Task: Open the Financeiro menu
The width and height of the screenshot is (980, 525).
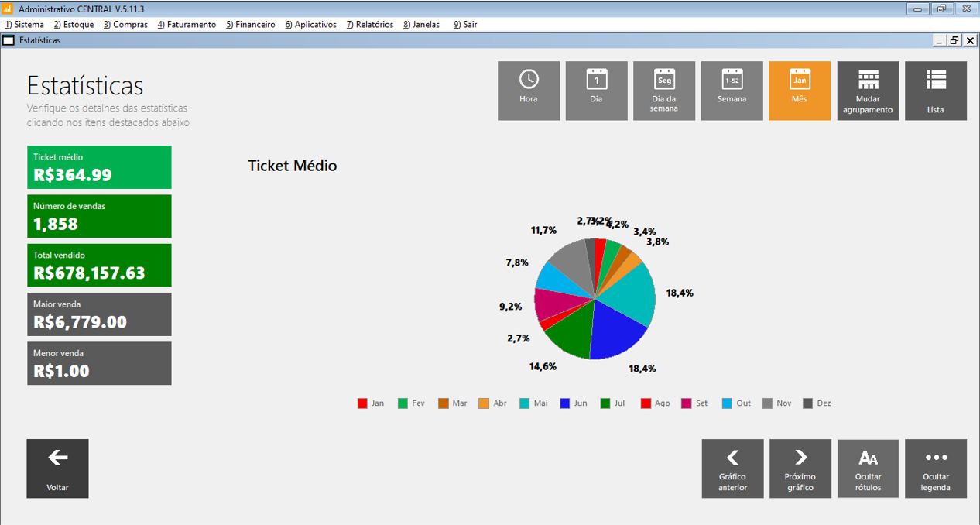Action: pyautogui.click(x=250, y=25)
